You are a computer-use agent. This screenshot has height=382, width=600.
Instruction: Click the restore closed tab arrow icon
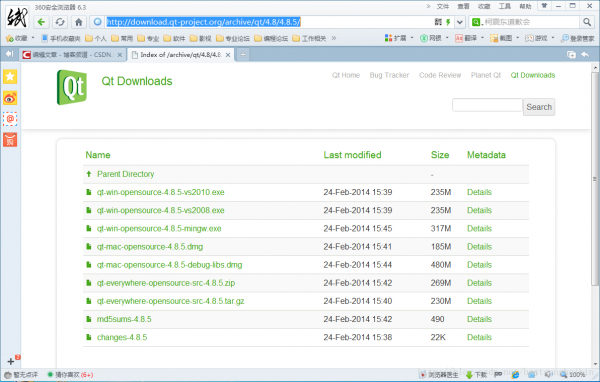click(x=585, y=55)
